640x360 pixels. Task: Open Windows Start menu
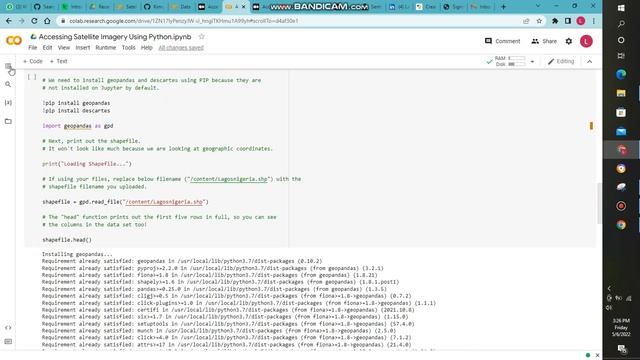click(x=621, y=8)
